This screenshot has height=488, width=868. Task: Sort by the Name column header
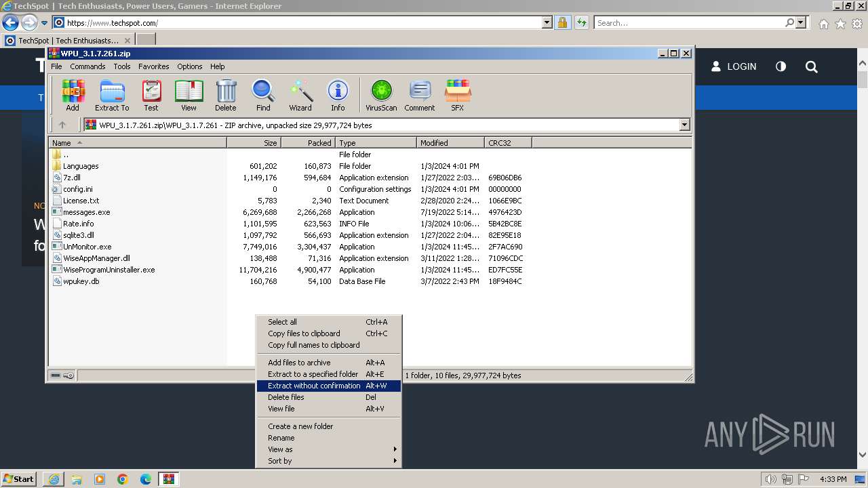coord(138,143)
